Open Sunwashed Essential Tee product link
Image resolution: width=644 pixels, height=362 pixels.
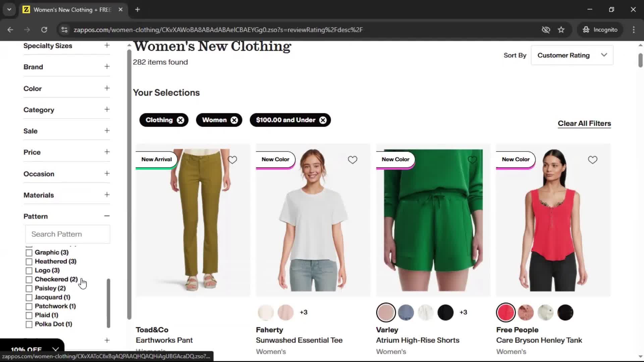[299, 340]
